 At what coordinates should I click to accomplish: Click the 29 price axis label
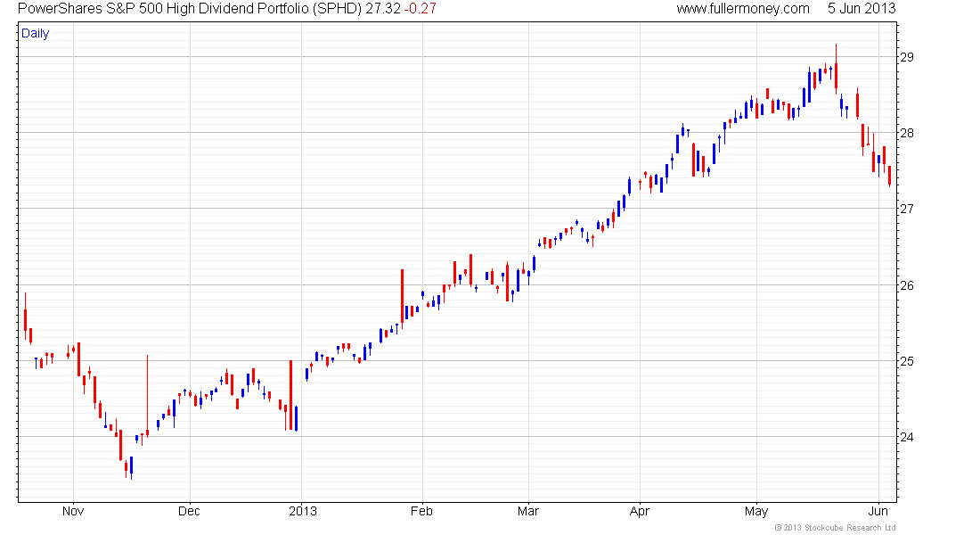(x=906, y=58)
